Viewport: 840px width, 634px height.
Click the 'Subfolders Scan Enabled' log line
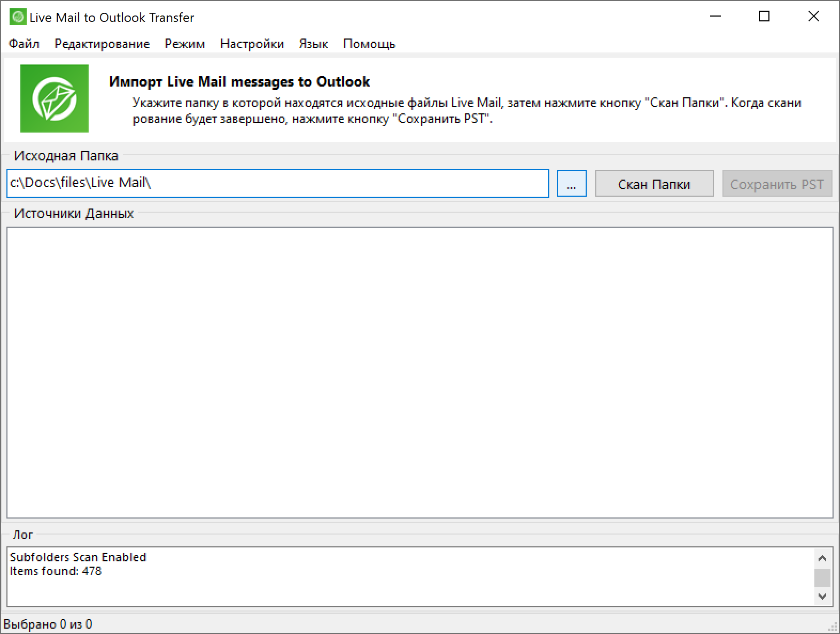78,557
